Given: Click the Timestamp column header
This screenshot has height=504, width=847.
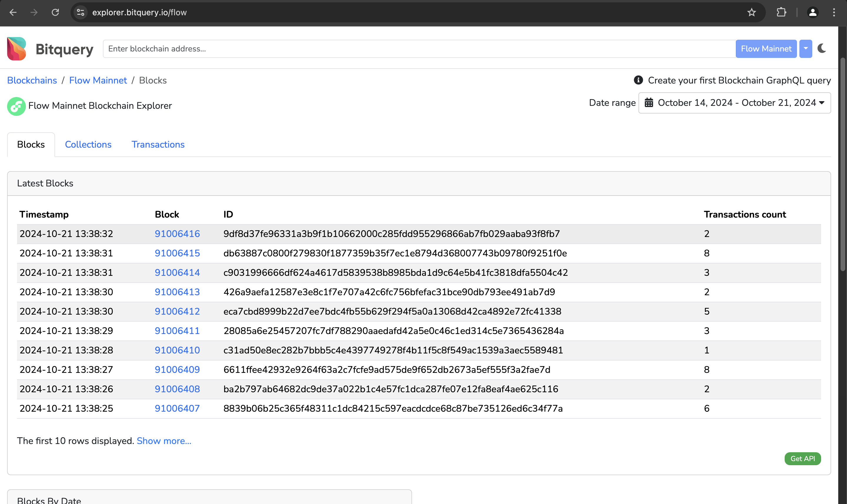Looking at the screenshot, I should coord(44,215).
